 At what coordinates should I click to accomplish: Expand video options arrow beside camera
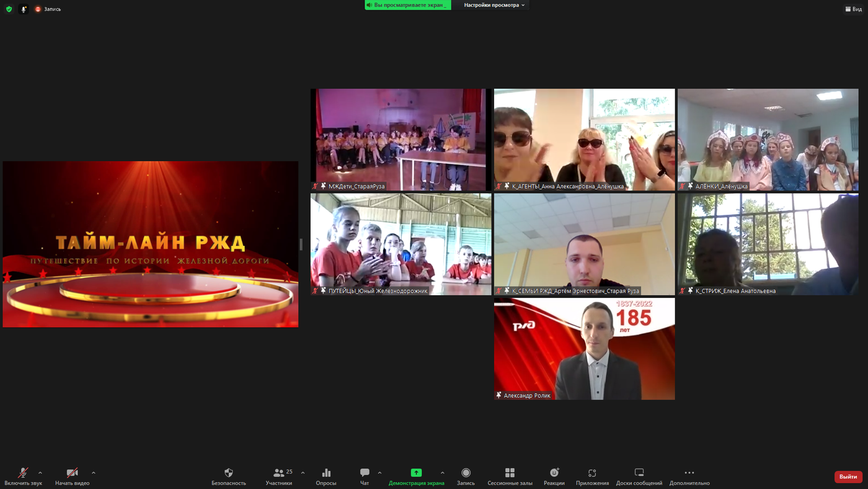94,473
